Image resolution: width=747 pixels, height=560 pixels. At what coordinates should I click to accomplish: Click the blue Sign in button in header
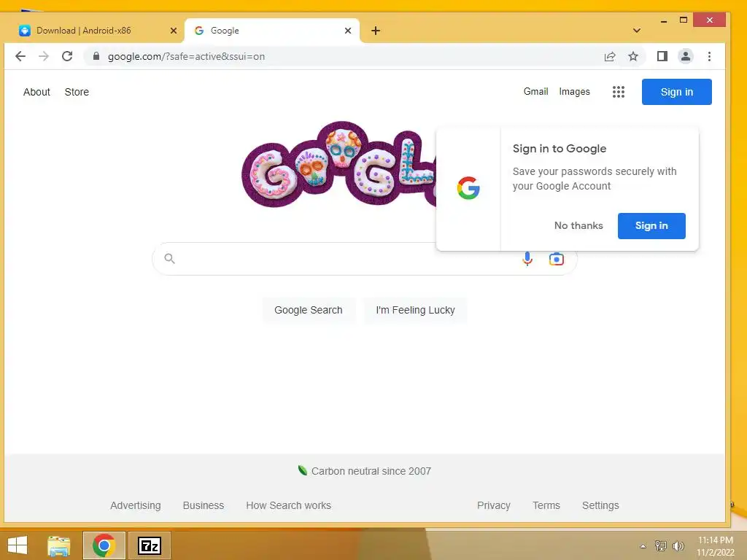click(676, 92)
